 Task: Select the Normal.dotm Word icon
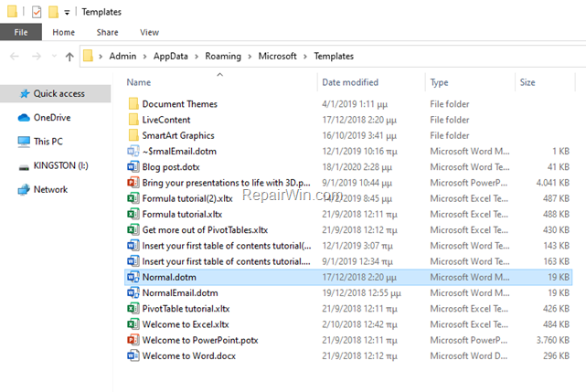click(133, 277)
